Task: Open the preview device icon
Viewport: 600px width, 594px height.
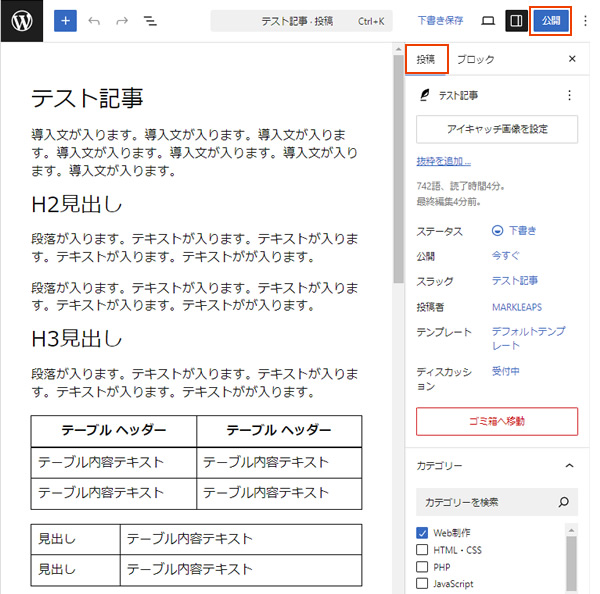Action: (x=488, y=20)
